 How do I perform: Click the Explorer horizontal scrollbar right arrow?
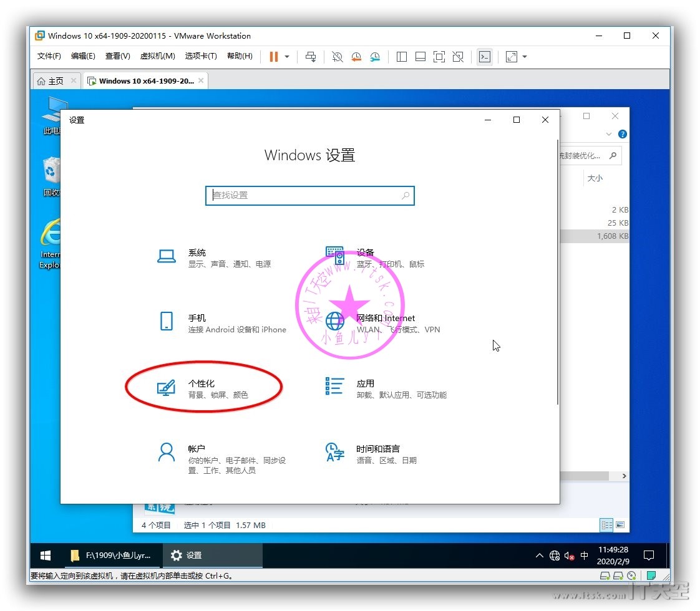[x=624, y=476]
